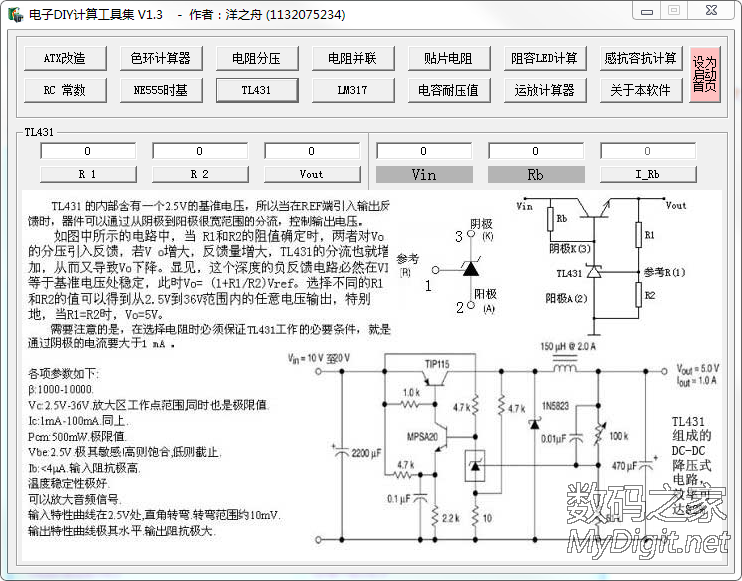Minimize the 电子DIY计算工具集 window
This screenshot has width=742, height=581.
(647, 10)
